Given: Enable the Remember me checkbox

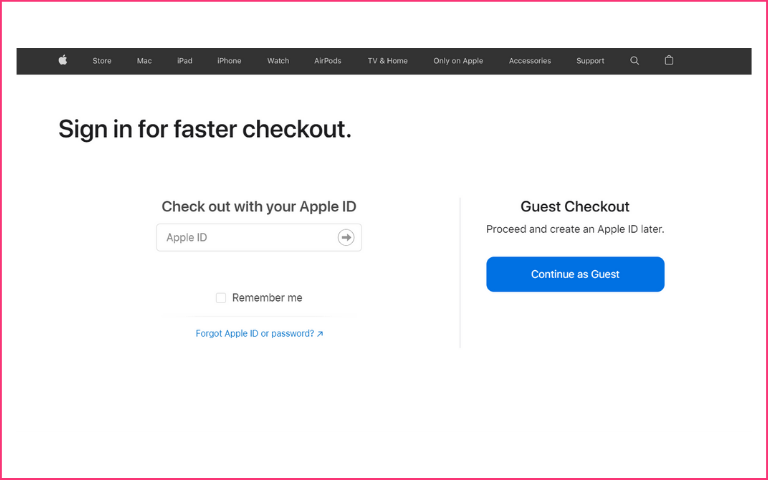Looking at the screenshot, I should [x=221, y=298].
